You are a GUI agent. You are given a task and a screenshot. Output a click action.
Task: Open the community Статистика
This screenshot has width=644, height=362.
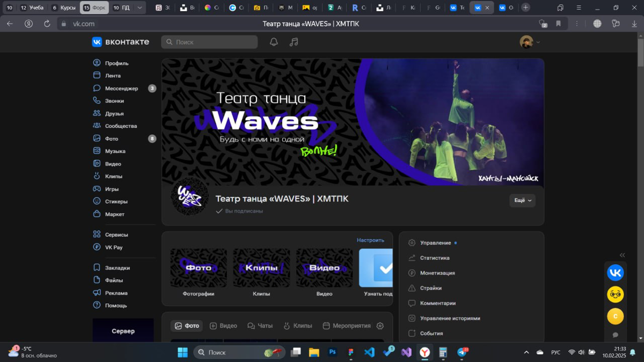pyautogui.click(x=429, y=258)
